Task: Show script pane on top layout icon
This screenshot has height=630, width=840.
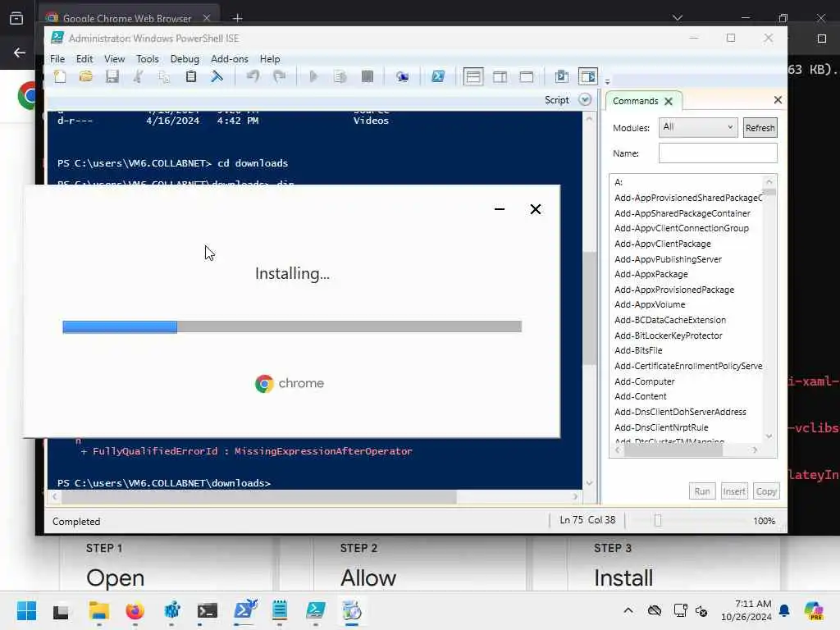Action: coord(473,76)
